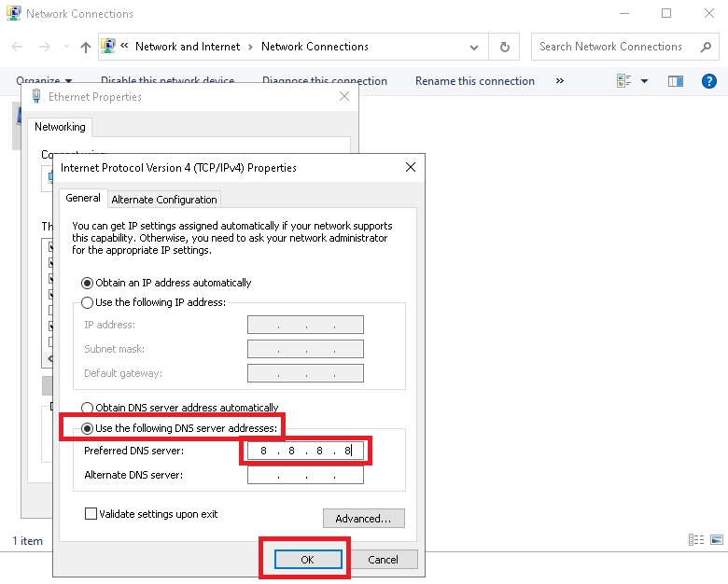Select Obtain an IP address automatically
Viewport: 728px width, 584px height.
tap(89, 283)
